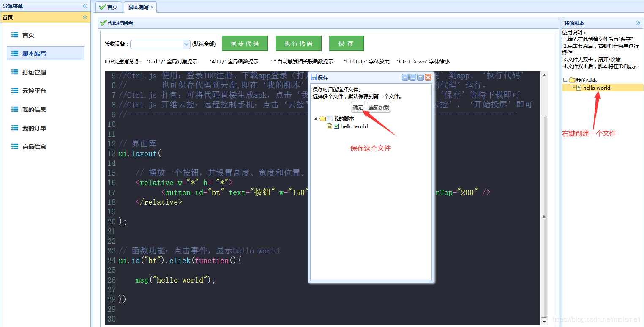
Task: Collapse 我的脚本 tree node in dialog
Action: (x=316, y=119)
